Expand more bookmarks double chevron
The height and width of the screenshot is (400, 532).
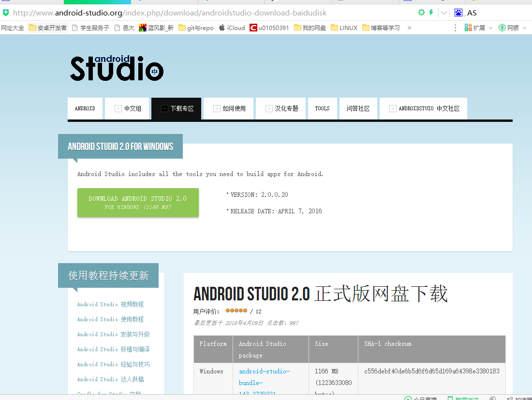tap(409, 28)
